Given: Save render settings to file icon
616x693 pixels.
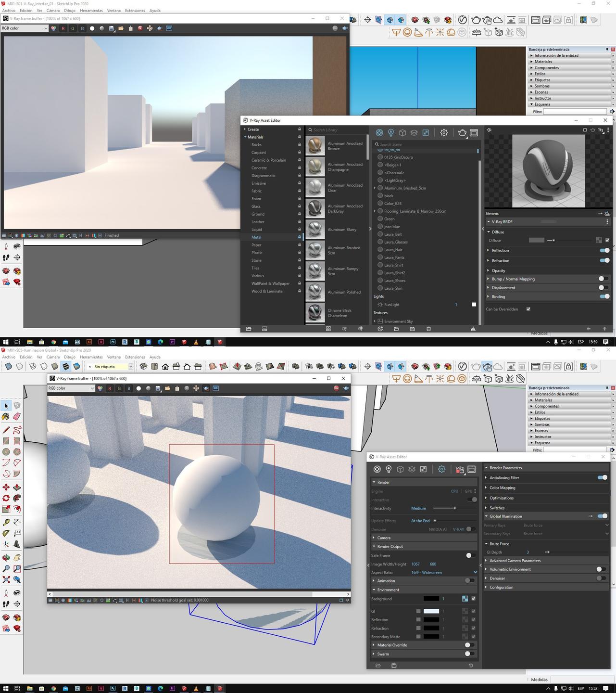Looking at the screenshot, I should click(394, 666).
